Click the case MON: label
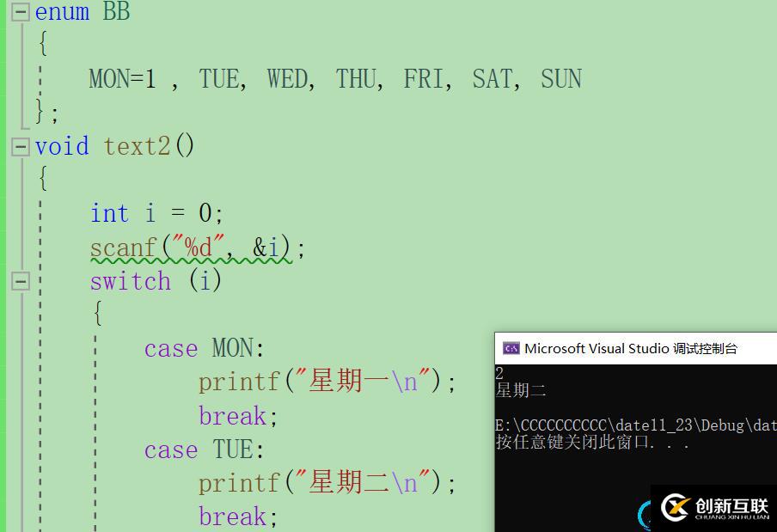The width and height of the screenshot is (777, 532). coord(204,348)
